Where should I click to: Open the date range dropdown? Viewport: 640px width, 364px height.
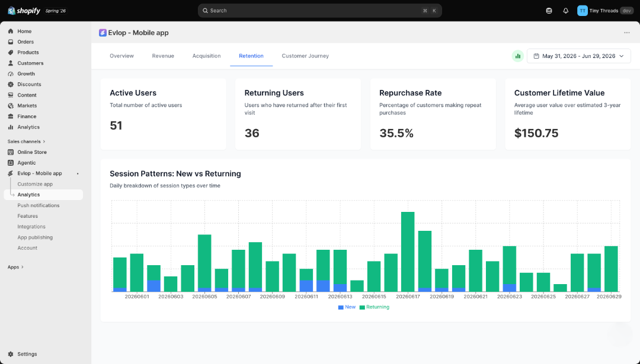coord(579,56)
